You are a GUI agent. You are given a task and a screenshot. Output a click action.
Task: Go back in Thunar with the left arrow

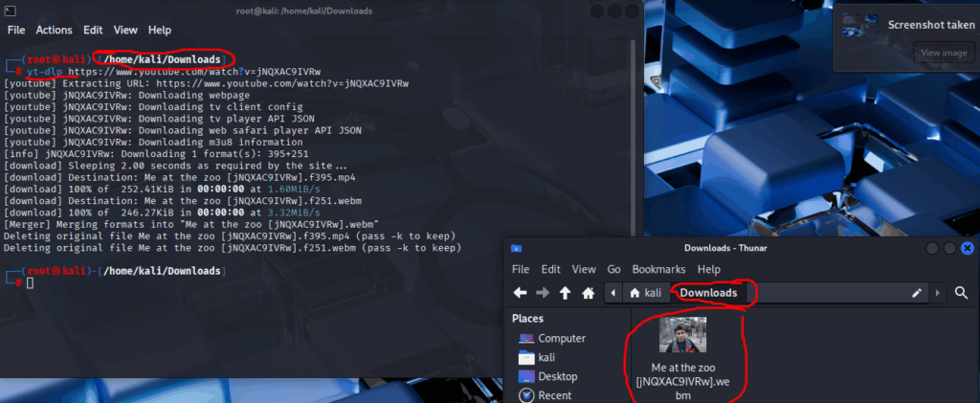click(520, 292)
